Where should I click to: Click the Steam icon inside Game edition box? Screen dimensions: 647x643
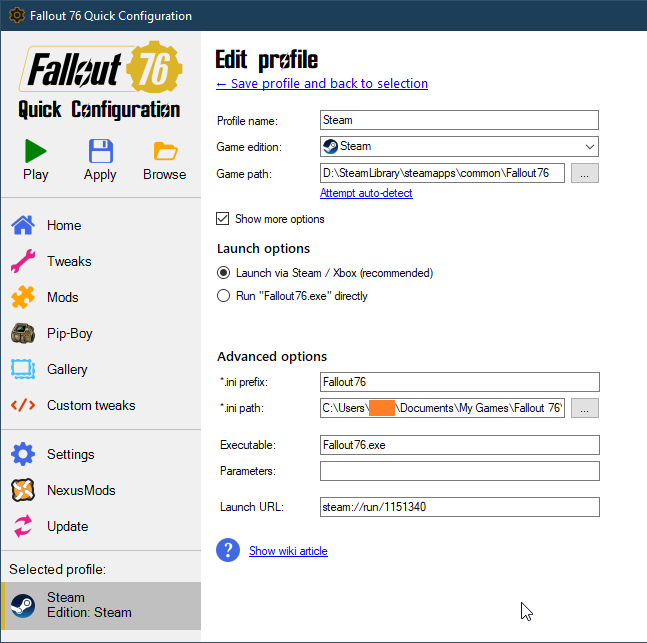[x=330, y=147]
